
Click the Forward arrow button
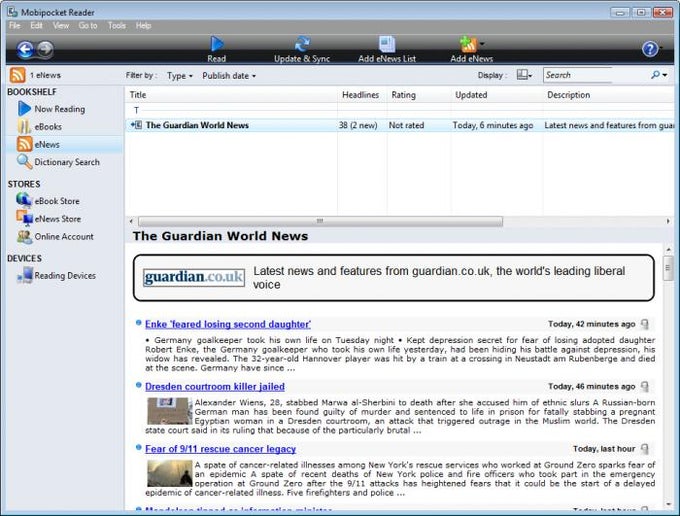click(x=45, y=49)
